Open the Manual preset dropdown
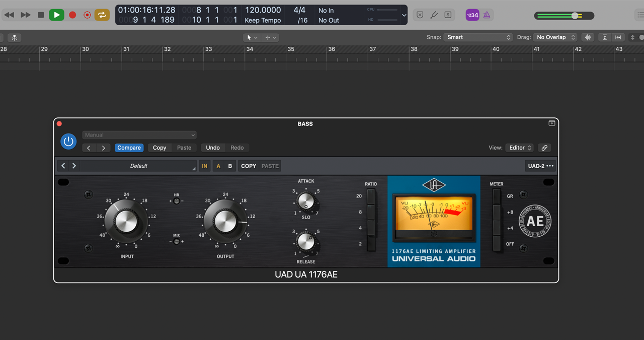 point(139,135)
